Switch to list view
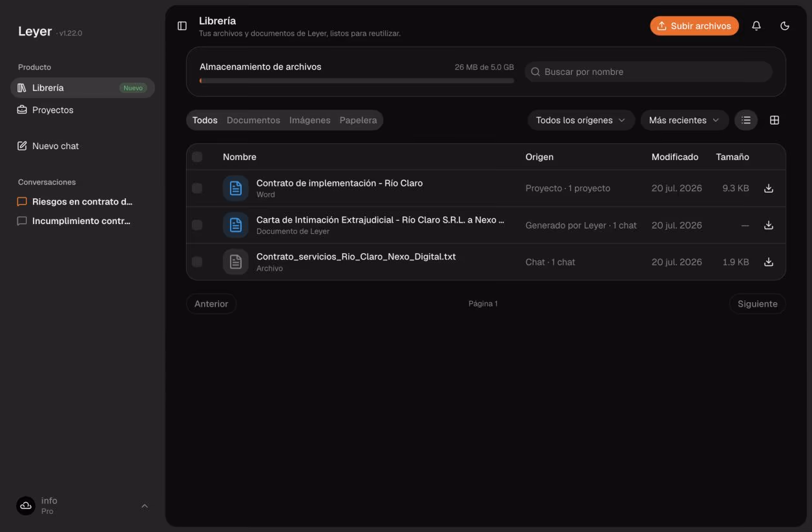The width and height of the screenshot is (812, 532). coord(746,120)
